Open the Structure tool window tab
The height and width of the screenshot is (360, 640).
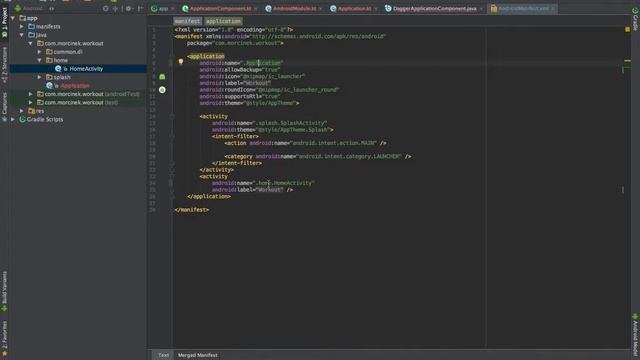click(x=4, y=64)
